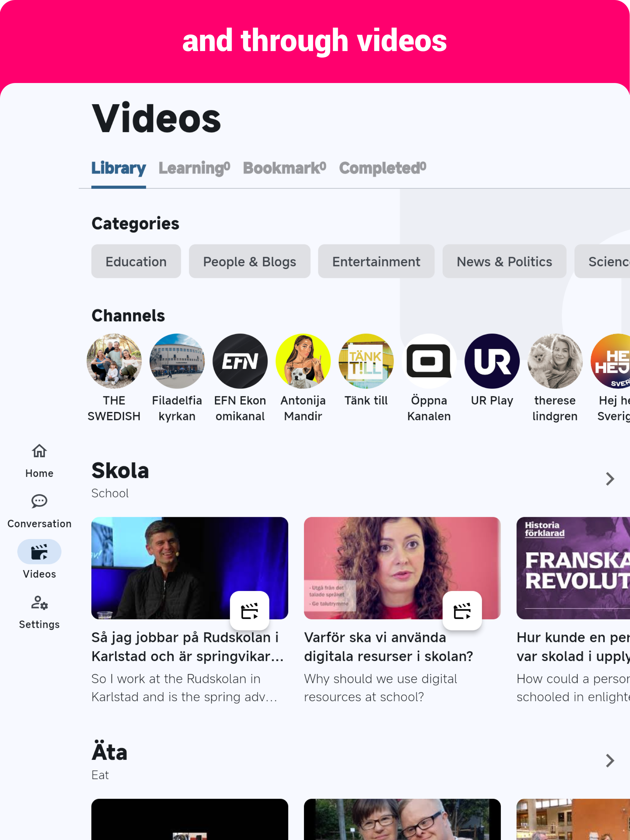Open therese lindgren channel avatar
Image resolution: width=630 pixels, height=840 pixels.
coord(555,361)
